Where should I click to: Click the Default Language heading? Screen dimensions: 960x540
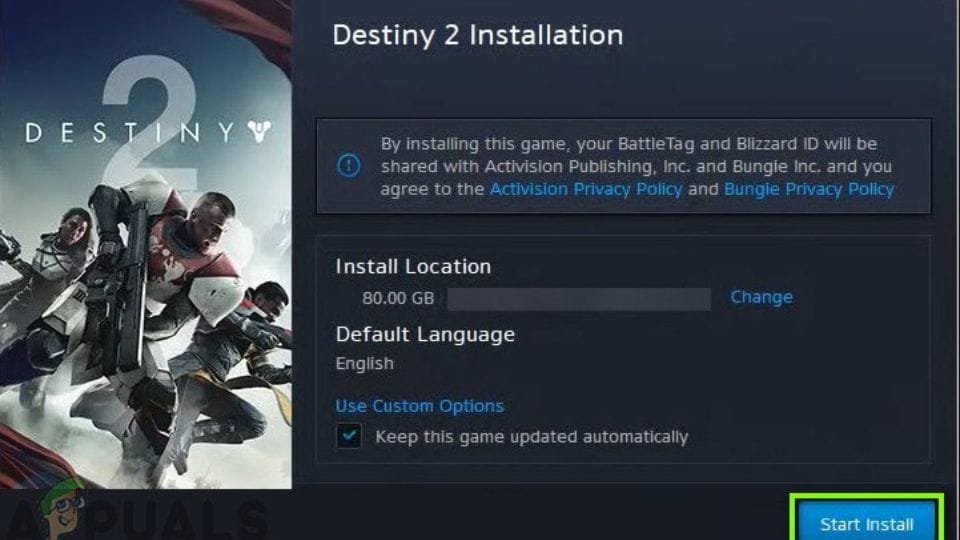pos(425,334)
